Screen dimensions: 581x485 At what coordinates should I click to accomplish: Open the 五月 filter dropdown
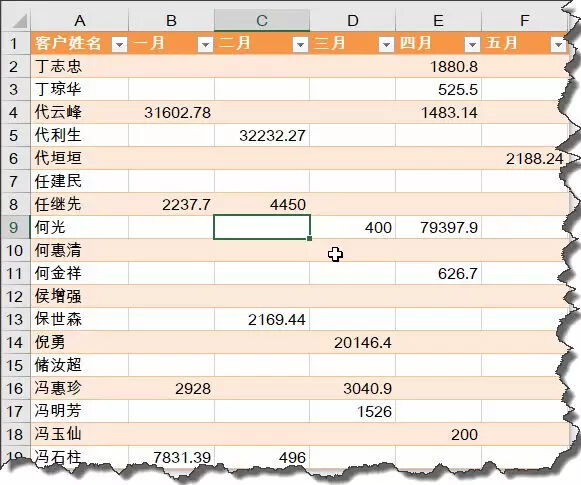pos(558,45)
